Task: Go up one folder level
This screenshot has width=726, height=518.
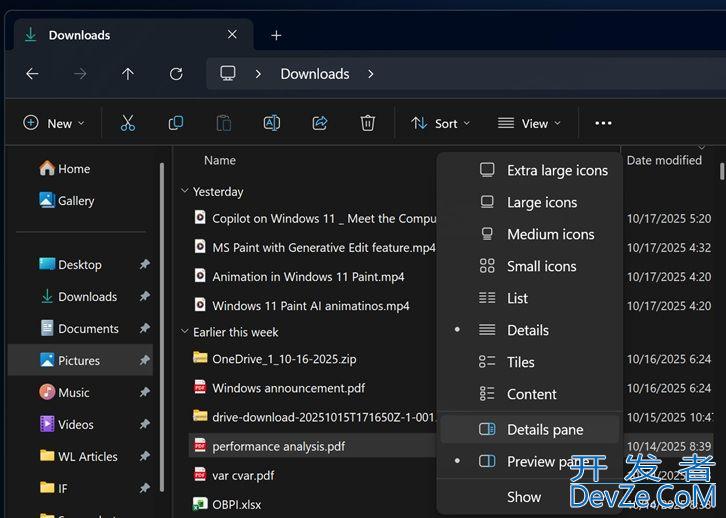Action: tap(128, 74)
